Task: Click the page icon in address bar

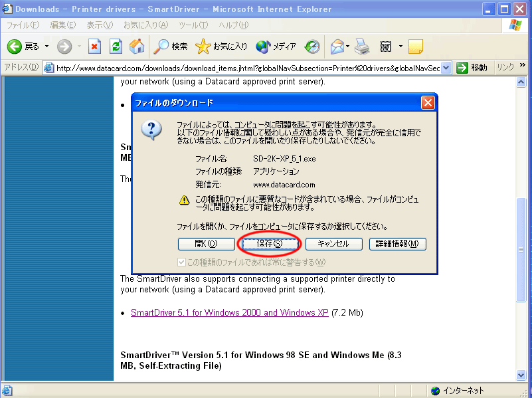Action: (x=49, y=68)
